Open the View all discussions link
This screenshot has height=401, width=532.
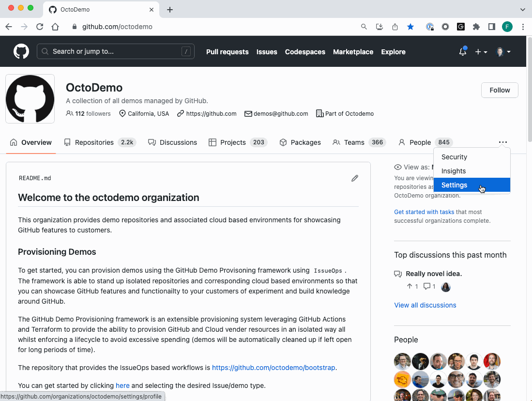[425, 305]
